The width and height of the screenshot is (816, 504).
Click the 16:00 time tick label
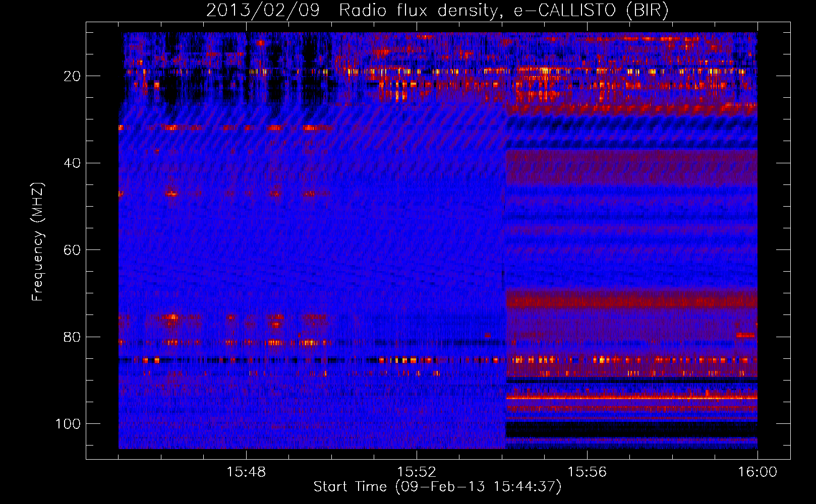click(757, 472)
